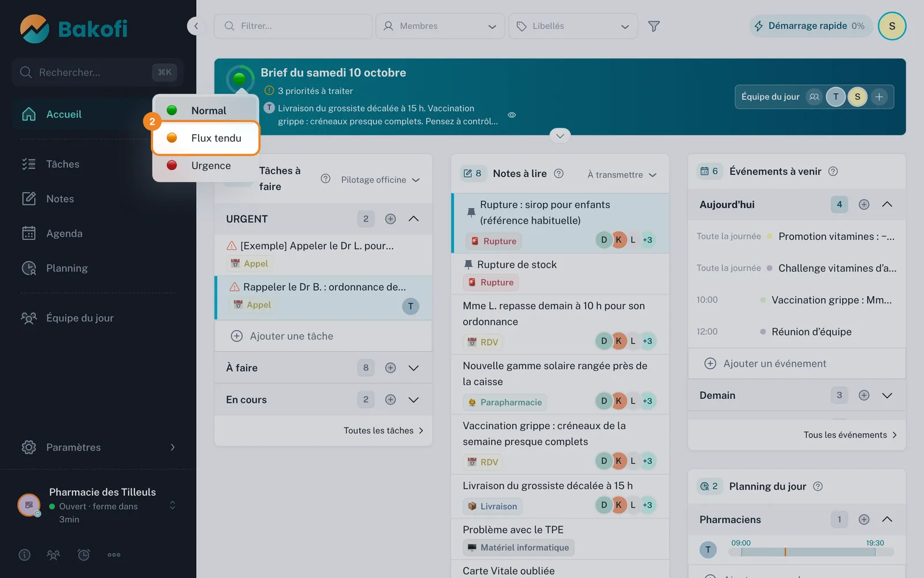Viewport: 924px width, 578px height.
Task: Click the info icon in sidebar footer
Action: [x=24, y=555]
